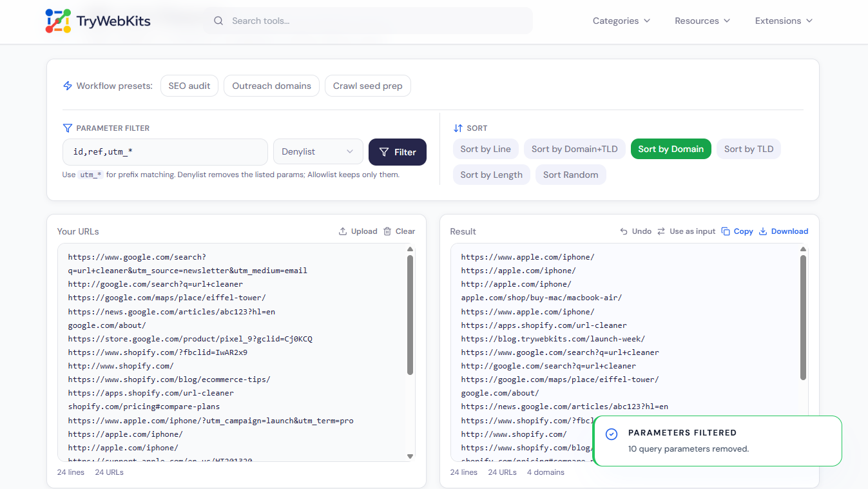Screen dimensions: 868x489
Task: Click the Undo label in Result panel
Action: pos(642,231)
